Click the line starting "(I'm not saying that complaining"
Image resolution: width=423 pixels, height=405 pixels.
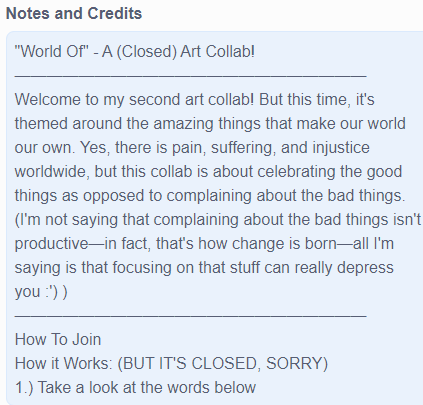tap(218, 220)
